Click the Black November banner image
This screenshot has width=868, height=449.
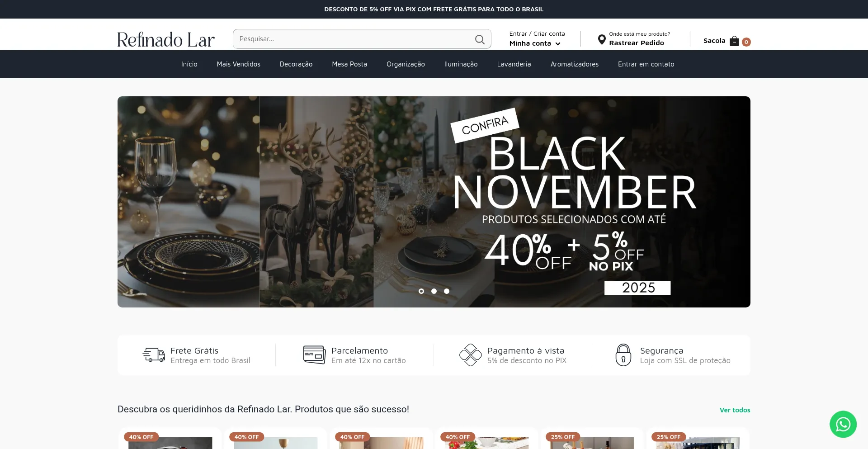pyautogui.click(x=434, y=202)
